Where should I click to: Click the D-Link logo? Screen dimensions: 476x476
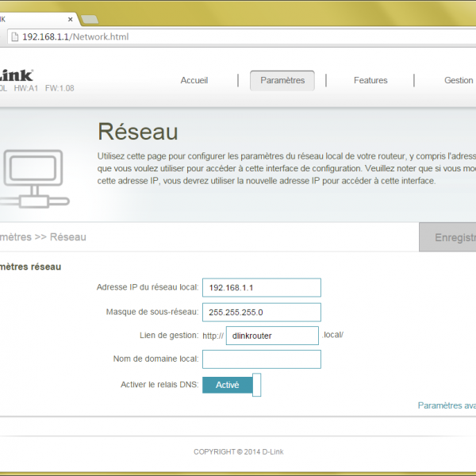pos(16,75)
